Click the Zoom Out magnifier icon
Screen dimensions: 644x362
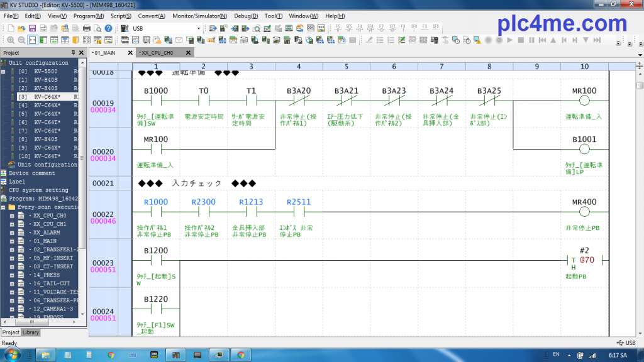tap(21, 40)
